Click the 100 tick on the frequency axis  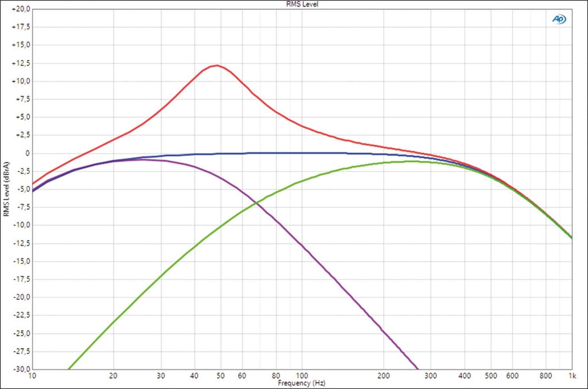302,376
